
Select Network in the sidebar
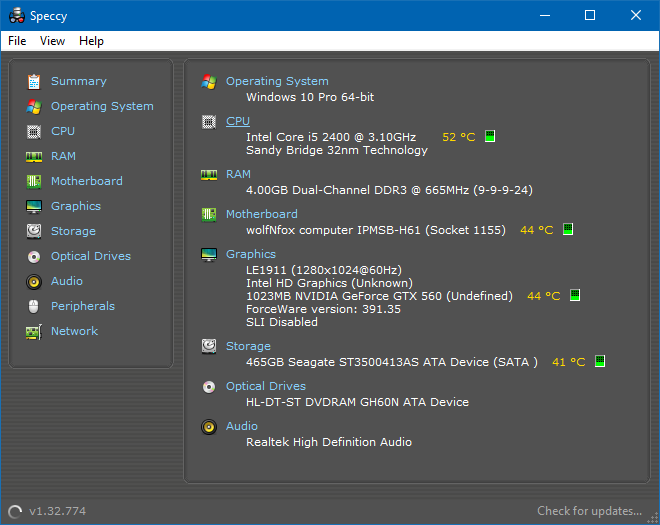[75, 331]
